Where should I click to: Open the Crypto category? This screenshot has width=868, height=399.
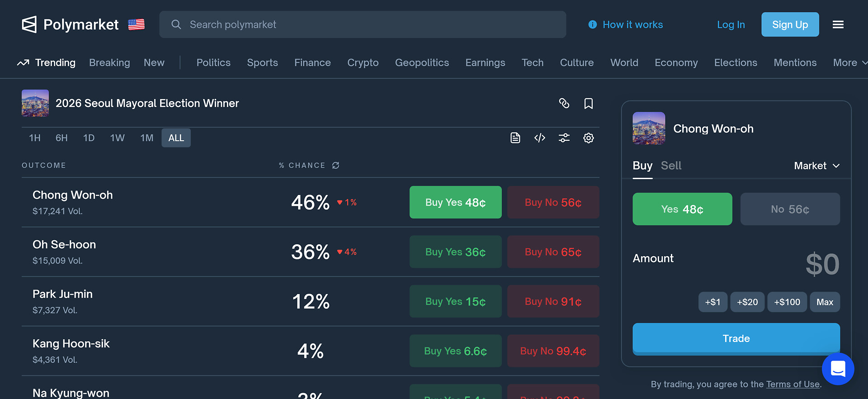pyautogui.click(x=363, y=62)
